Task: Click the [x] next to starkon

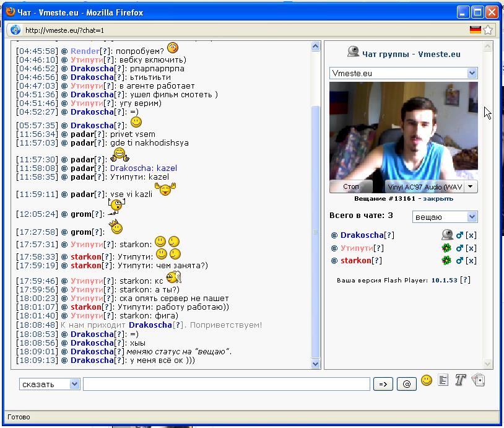Action: click(471, 261)
